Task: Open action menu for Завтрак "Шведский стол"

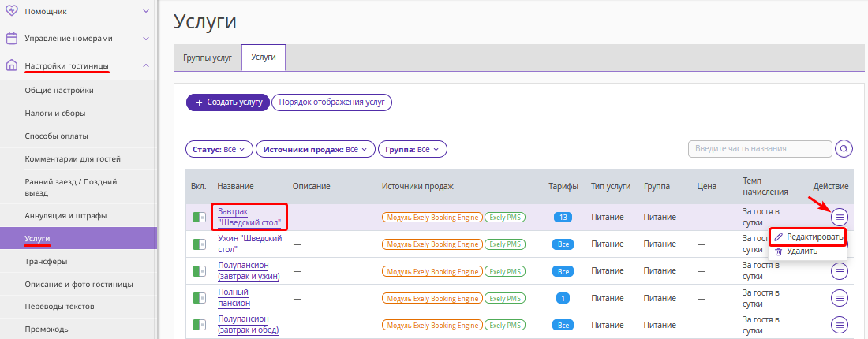Action: pyautogui.click(x=840, y=217)
